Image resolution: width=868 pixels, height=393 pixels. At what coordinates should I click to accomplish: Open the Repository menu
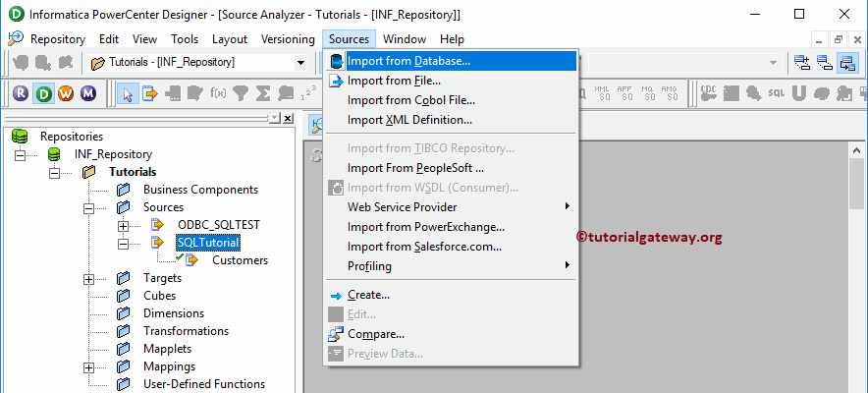[x=58, y=39]
